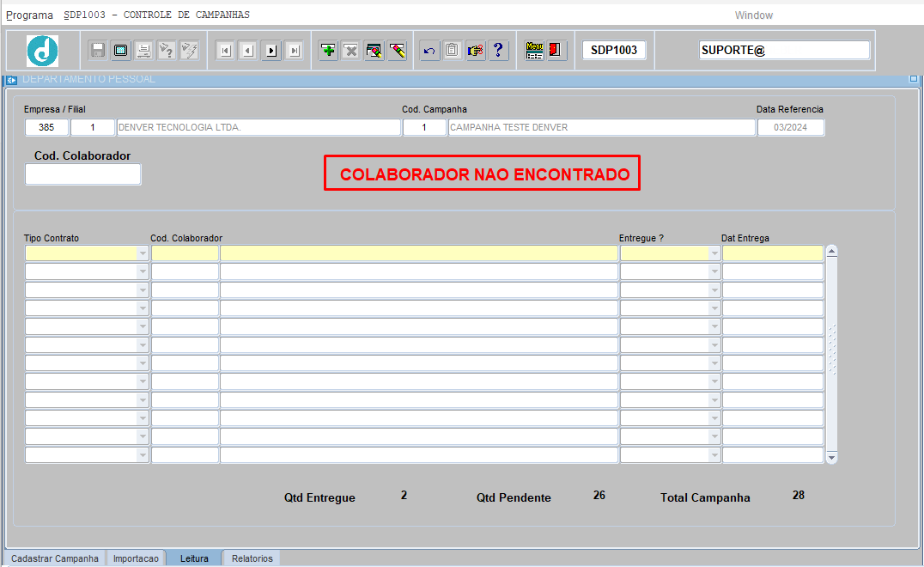This screenshot has height=567, width=924.
Task: Jump to the last record
Action: [x=294, y=51]
